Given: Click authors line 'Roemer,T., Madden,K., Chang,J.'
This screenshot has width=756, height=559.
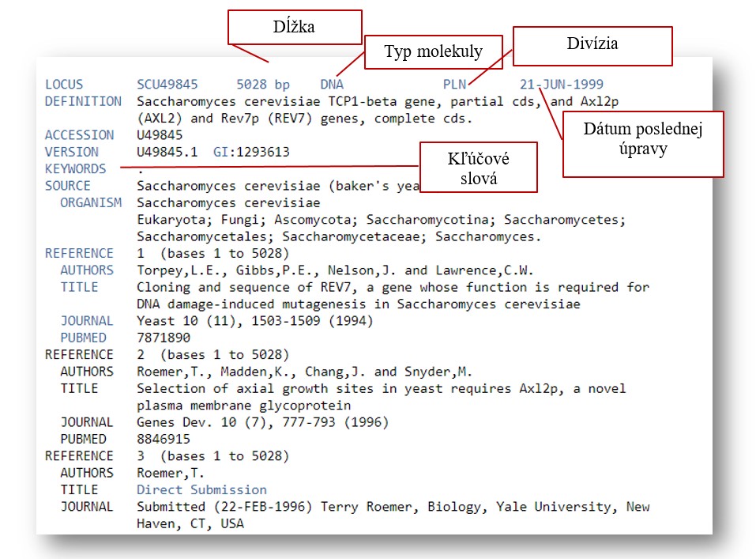Looking at the screenshot, I should 304,372.
